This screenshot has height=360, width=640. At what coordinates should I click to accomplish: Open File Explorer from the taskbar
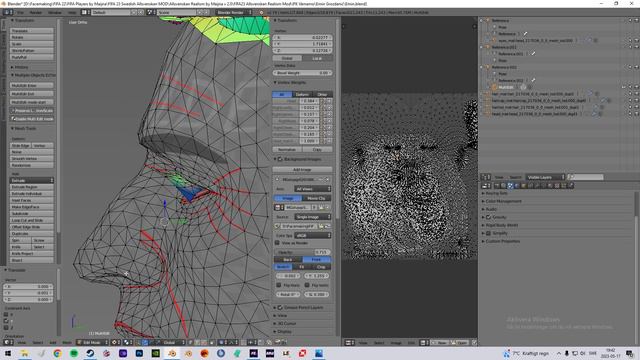(x=24, y=353)
